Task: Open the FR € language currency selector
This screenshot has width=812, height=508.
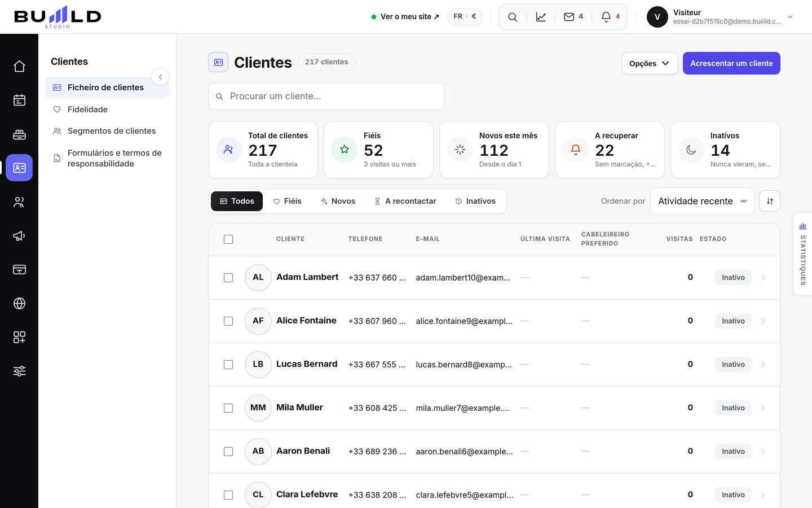Action: pyautogui.click(x=465, y=16)
